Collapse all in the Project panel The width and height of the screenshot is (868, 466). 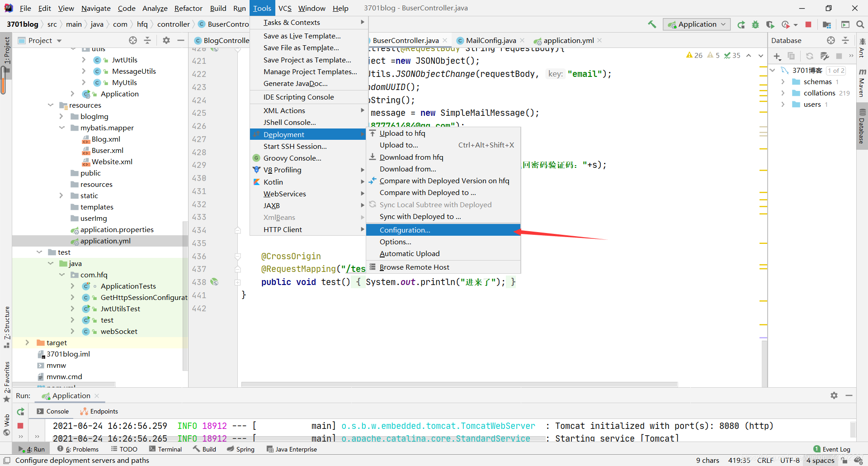pos(147,40)
